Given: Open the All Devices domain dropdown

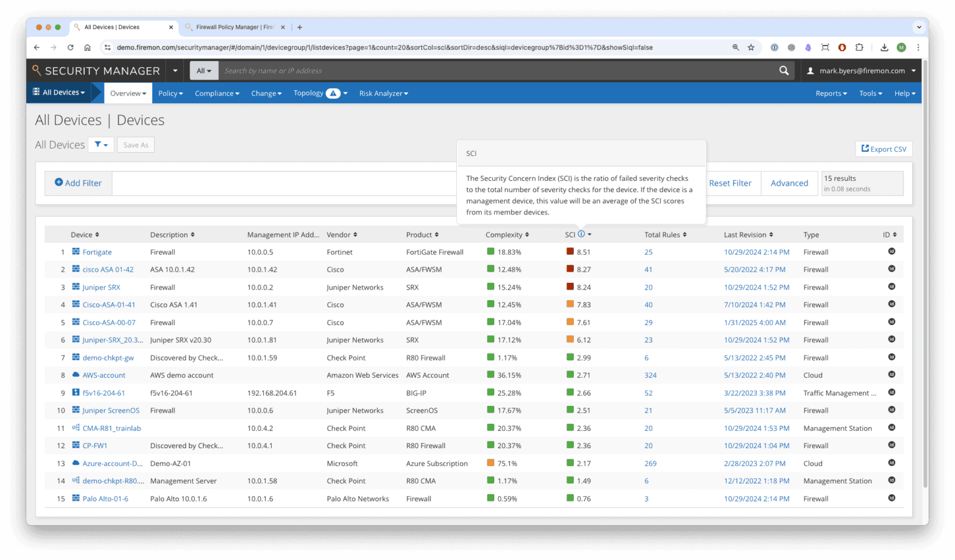Looking at the screenshot, I should tap(59, 92).
